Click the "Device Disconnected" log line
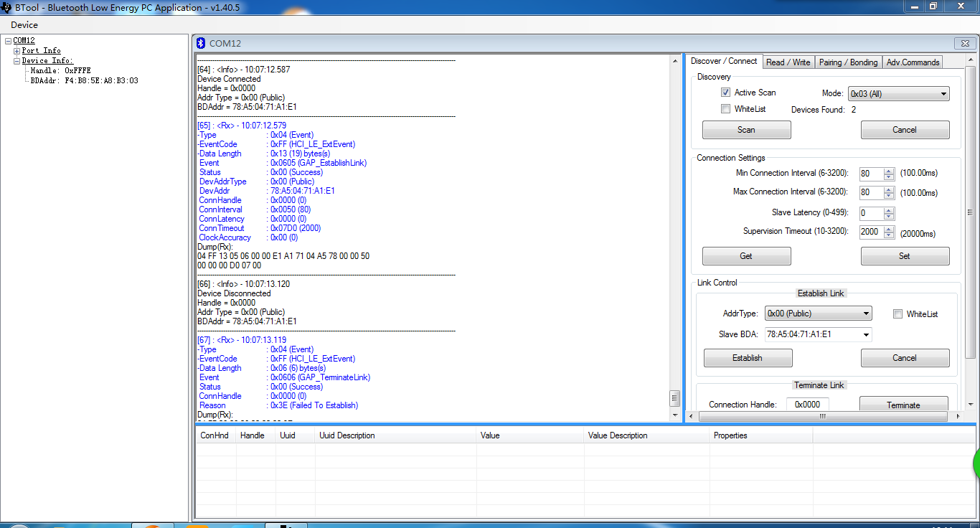The height and width of the screenshot is (528, 980). [234, 293]
